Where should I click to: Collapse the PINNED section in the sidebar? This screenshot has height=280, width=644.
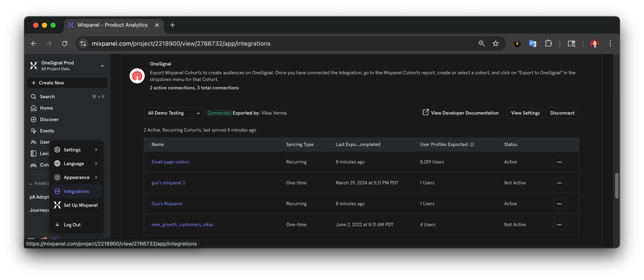31,184
